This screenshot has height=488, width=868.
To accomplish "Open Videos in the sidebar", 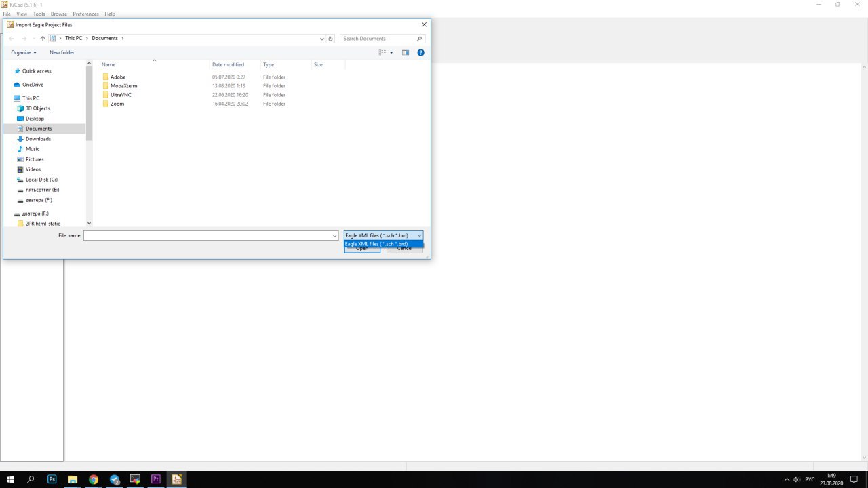I will (x=33, y=169).
